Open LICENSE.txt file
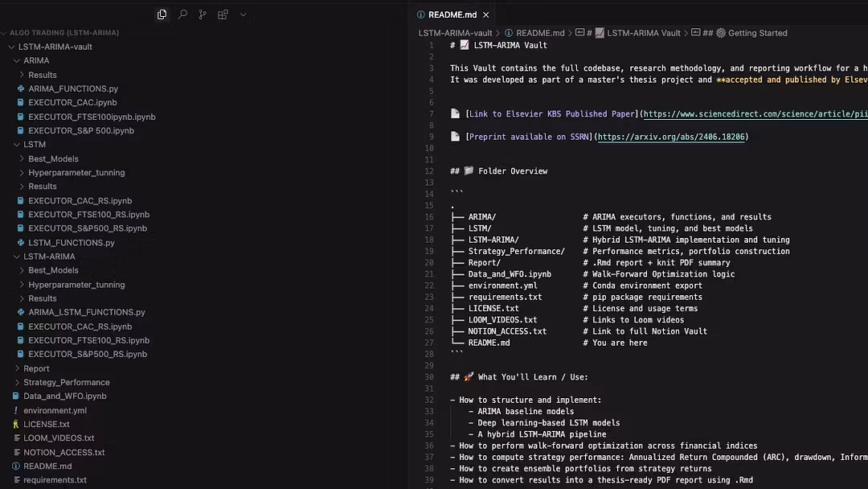This screenshot has height=489, width=868. (x=47, y=424)
